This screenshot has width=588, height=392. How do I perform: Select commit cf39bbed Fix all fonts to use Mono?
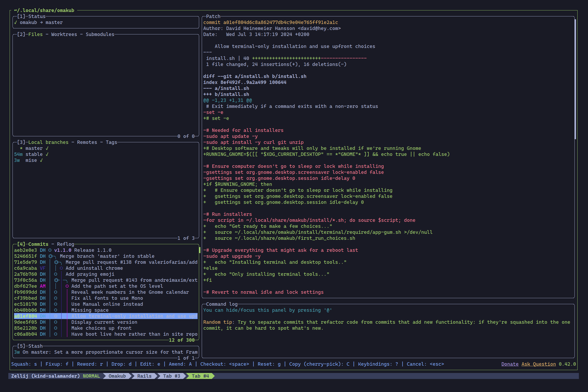point(106,298)
